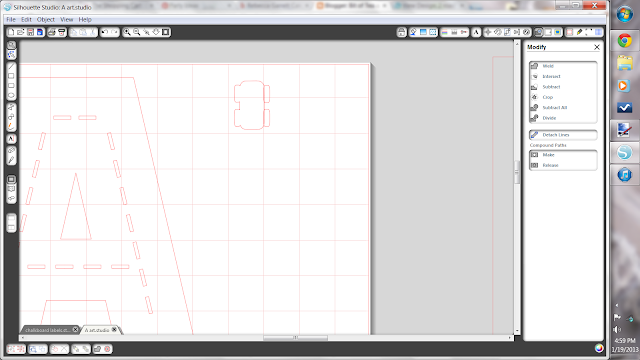The image size is (640, 360).
Task: Click the Detach Lines button
Action: click(563, 135)
